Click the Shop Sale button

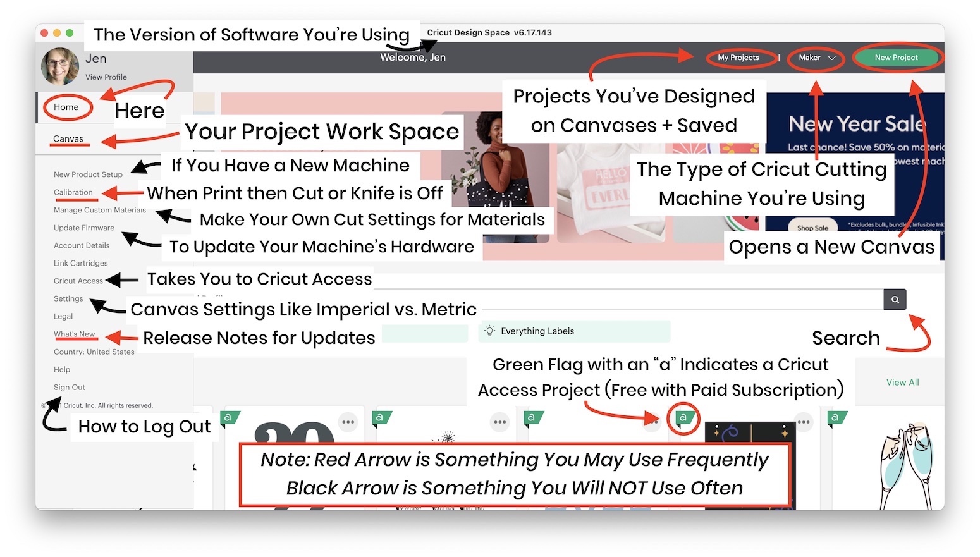[812, 228]
